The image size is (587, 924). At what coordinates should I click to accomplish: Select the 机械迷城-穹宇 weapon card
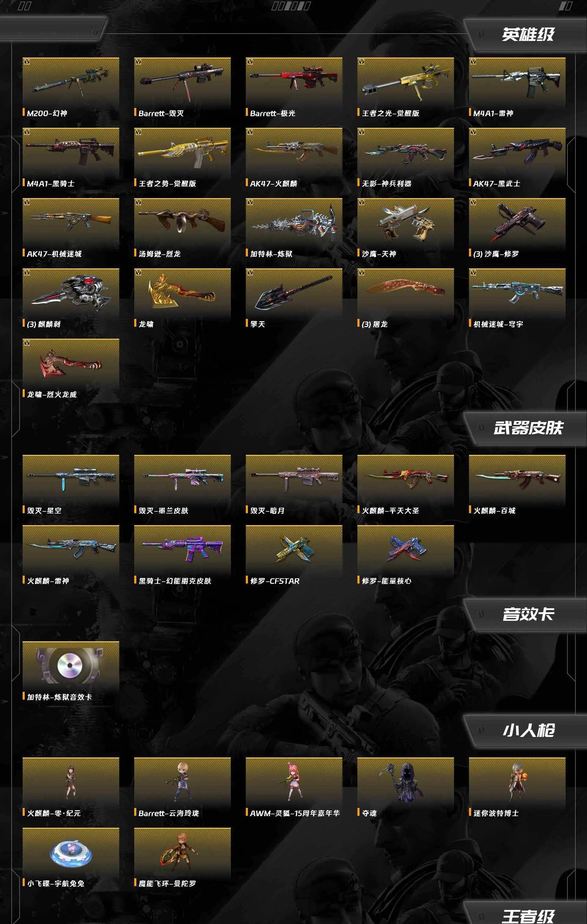pyautogui.click(x=517, y=298)
